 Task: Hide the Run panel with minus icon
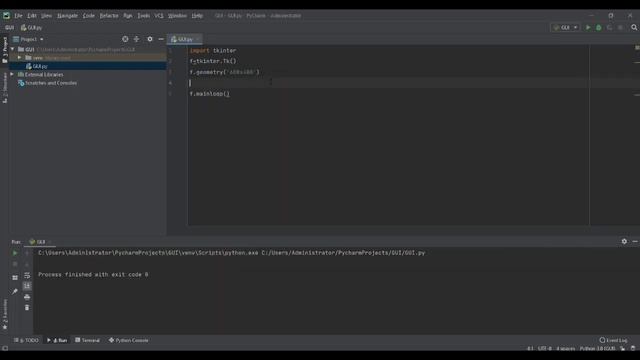pyautogui.click(x=635, y=242)
